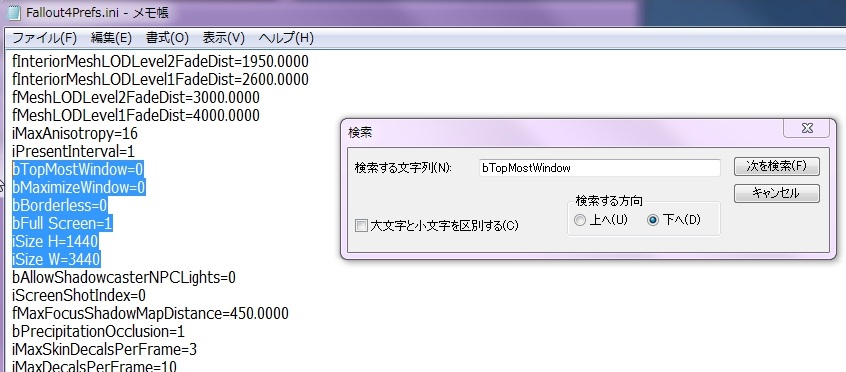Click the 次を検索(F) button

click(x=776, y=166)
